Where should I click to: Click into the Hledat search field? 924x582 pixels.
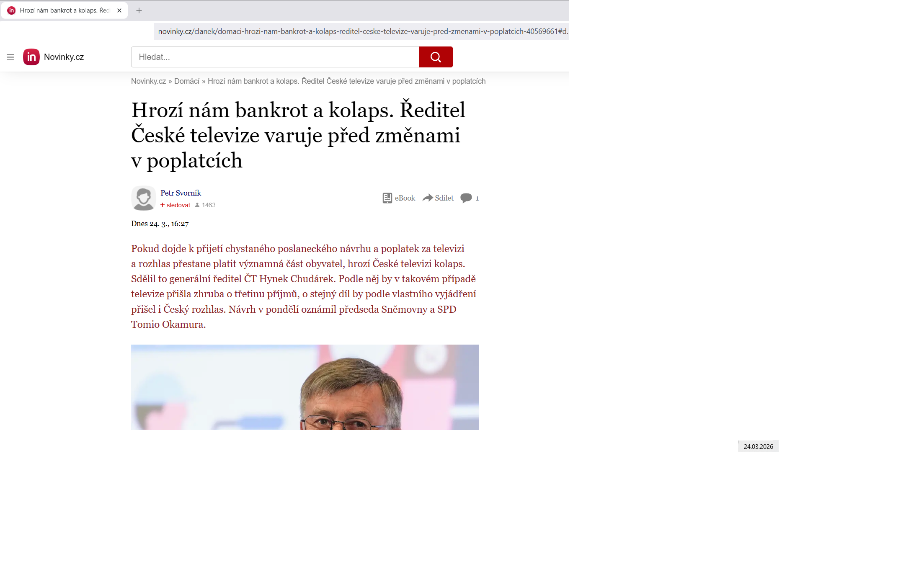(x=275, y=57)
